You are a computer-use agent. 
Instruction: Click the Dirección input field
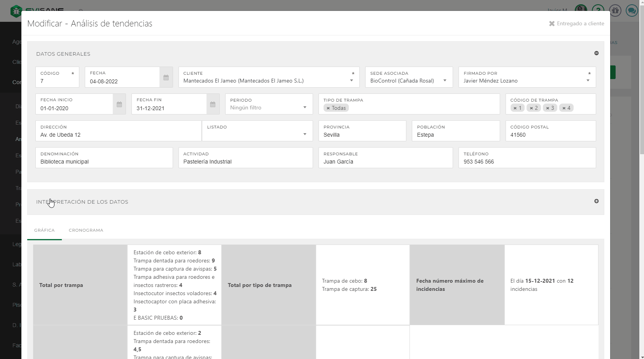[119, 135]
